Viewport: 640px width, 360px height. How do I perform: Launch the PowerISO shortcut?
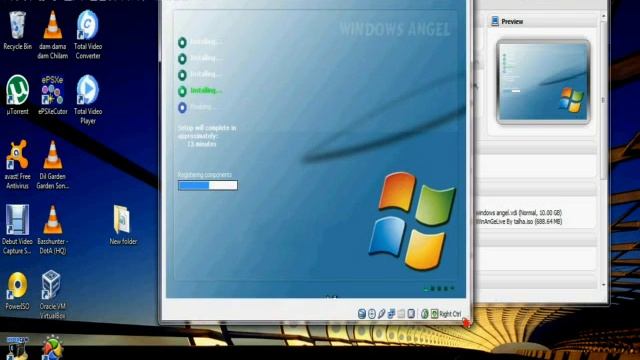(17, 290)
